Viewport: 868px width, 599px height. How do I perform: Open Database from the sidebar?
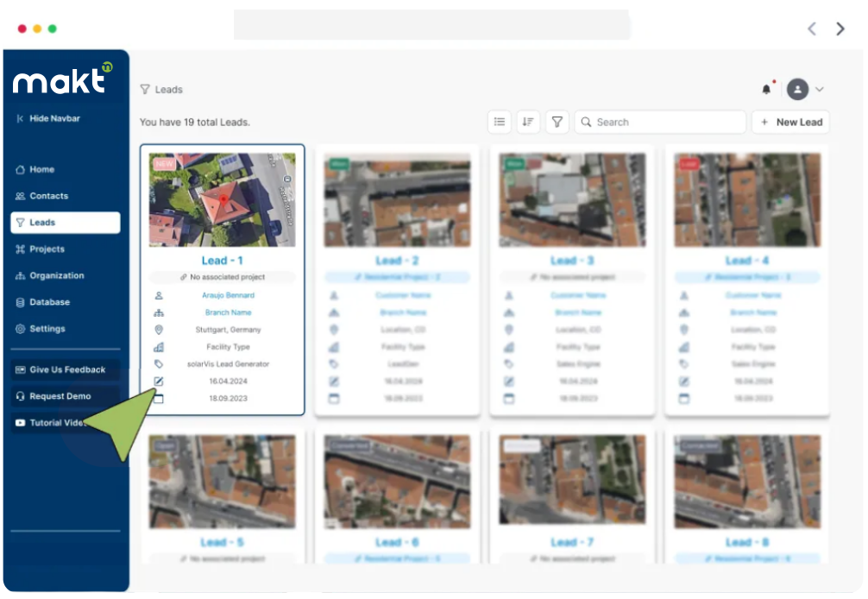pos(49,302)
